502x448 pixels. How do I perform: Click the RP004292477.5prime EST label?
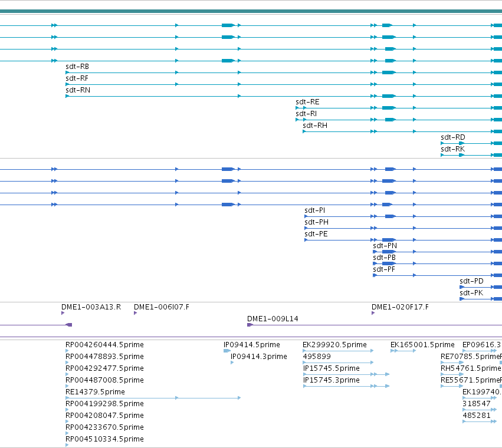(104, 368)
